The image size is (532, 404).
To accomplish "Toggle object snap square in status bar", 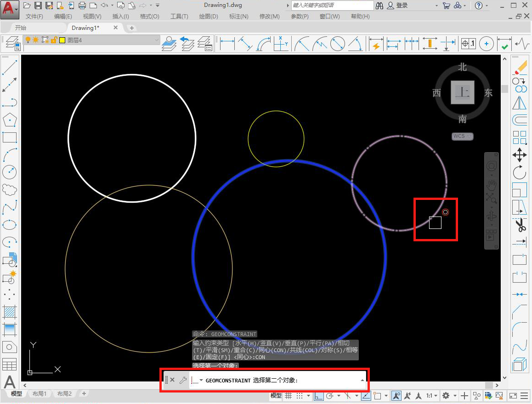I will pos(377,396).
